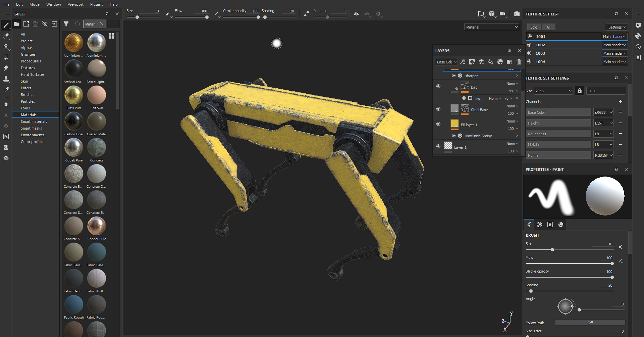Toggle the sharpen filter visibility
This screenshot has width=644, height=337.
coord(454,76)
